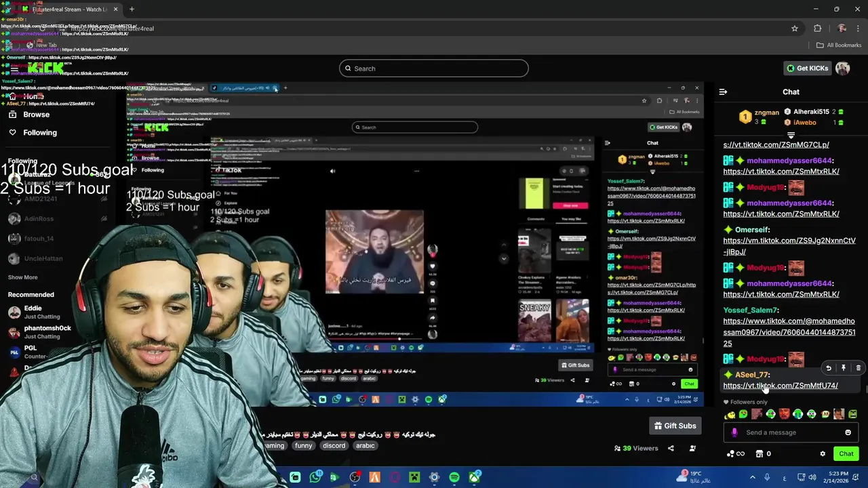This screenshot has width=868, height=488.
Task: Click the Following heart icon
Action: 12,133
